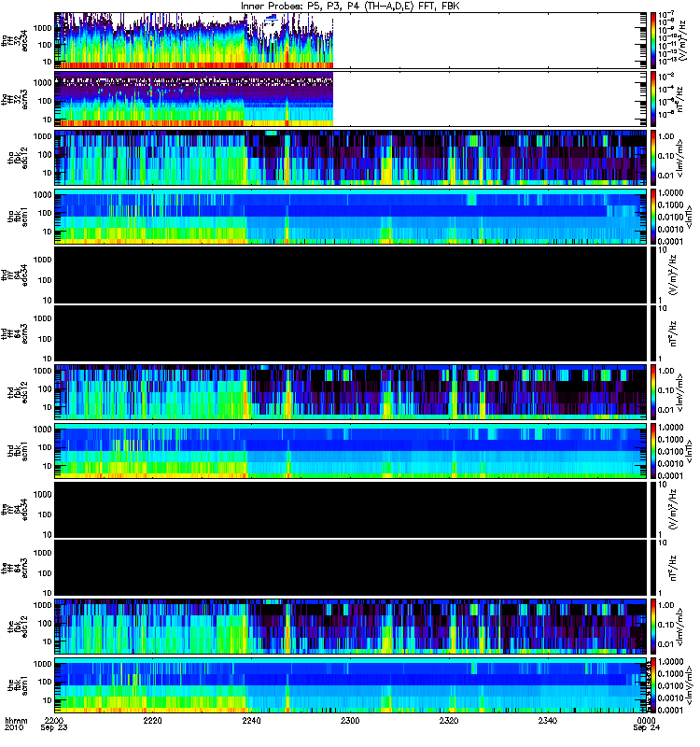
Task: Click the 'Sep 24' date label
Action: point(646,728)
